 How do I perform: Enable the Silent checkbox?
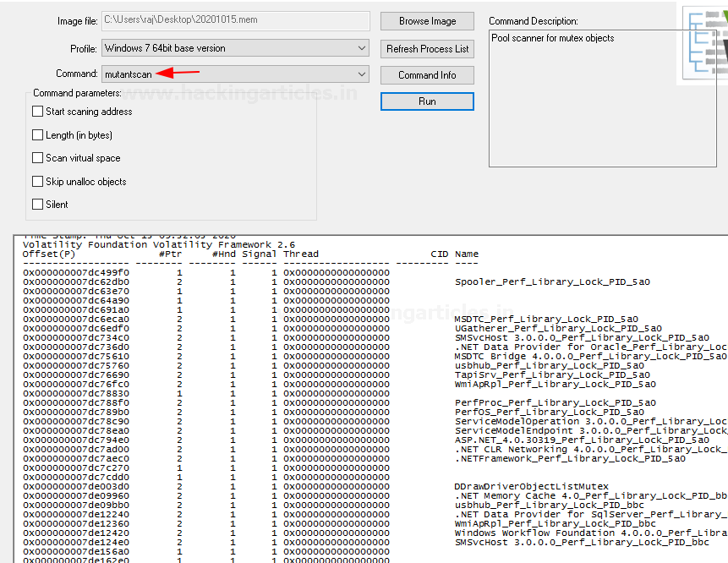[x=37, y=205]
